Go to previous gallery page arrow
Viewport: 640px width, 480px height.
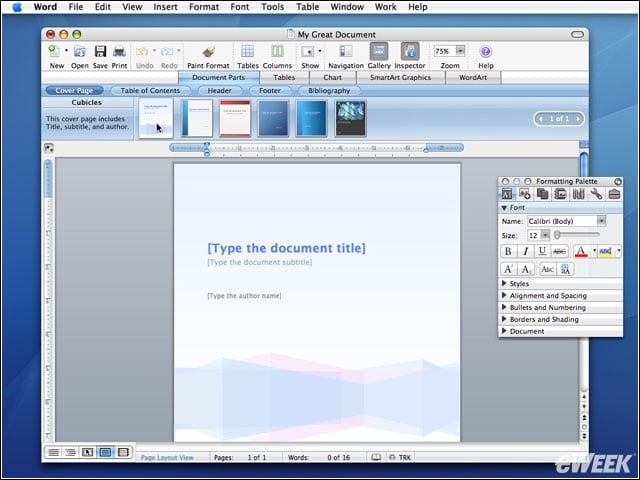(x=541, y=119)
